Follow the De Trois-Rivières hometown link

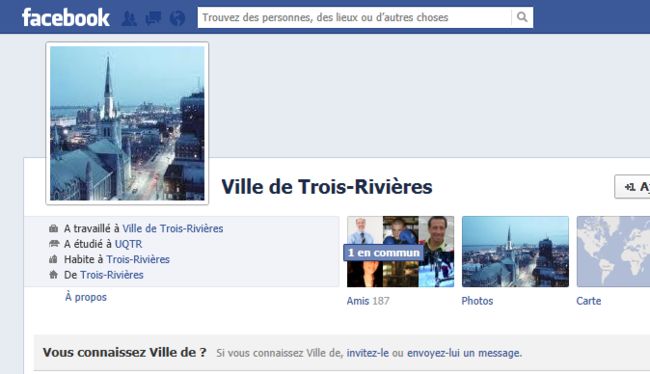point(112,275)
